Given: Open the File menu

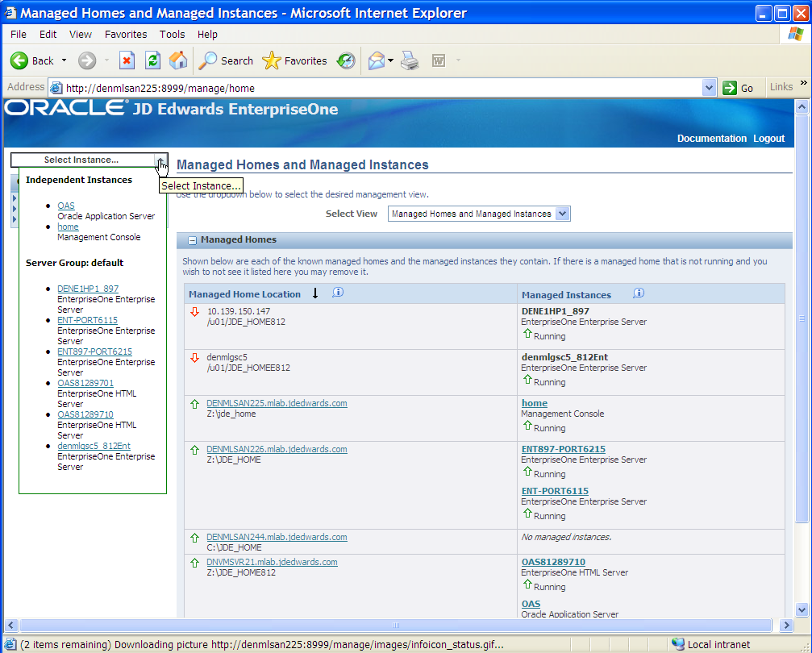Looking at the screenshot, I should point(18,34).
